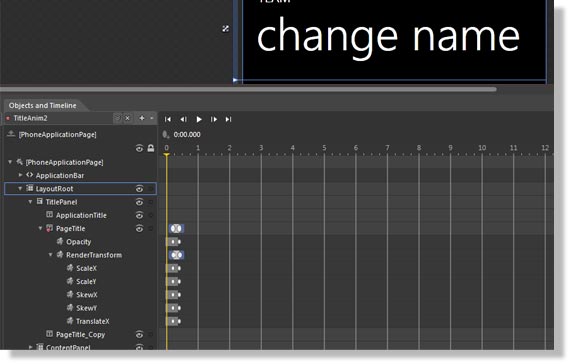The height and width of the screenshot is (364, 571).
Task: Lock the TitlePanel element
Action: click(x=151, y=202)
